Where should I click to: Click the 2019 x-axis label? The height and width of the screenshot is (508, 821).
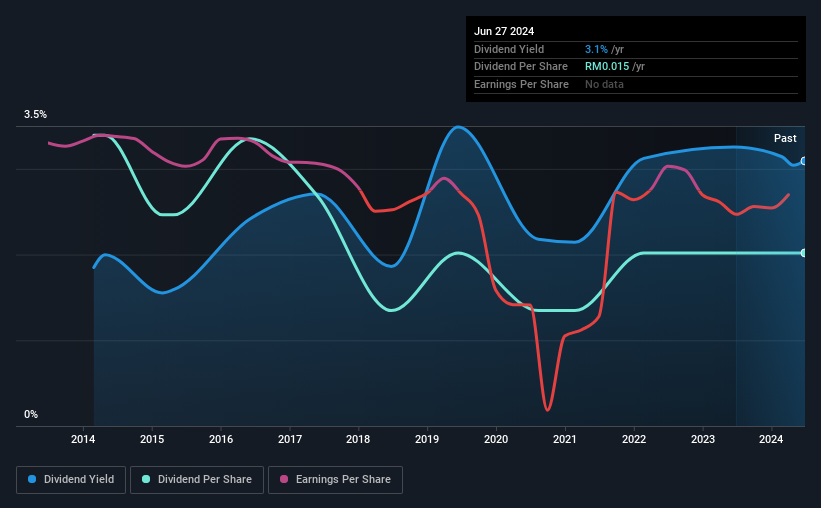click(x=427, y=439)
